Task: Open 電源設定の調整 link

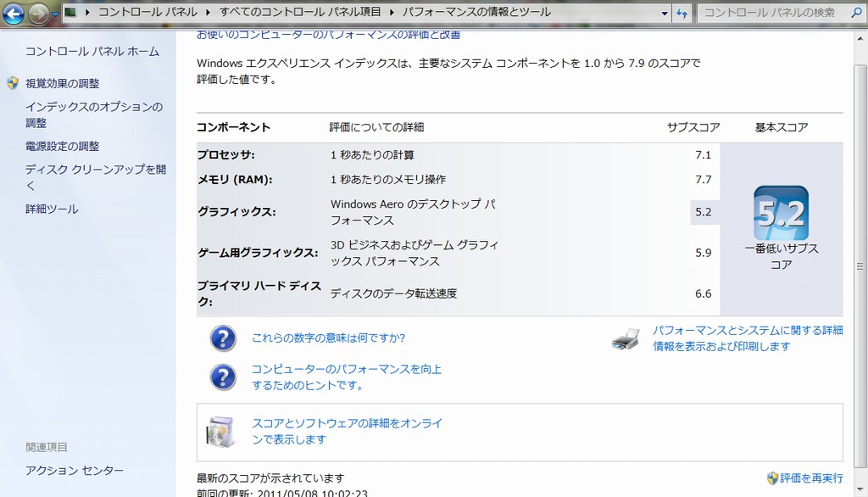Action: coord(62,146)
